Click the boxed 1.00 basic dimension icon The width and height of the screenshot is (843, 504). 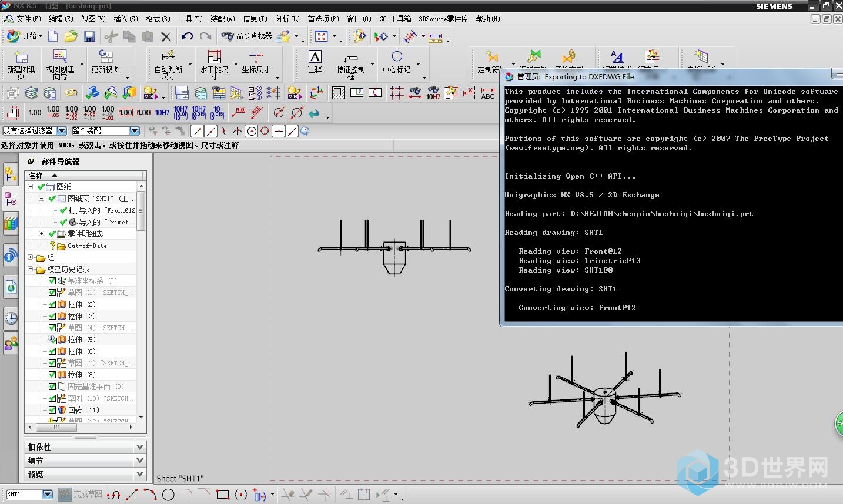pos(126,112)
